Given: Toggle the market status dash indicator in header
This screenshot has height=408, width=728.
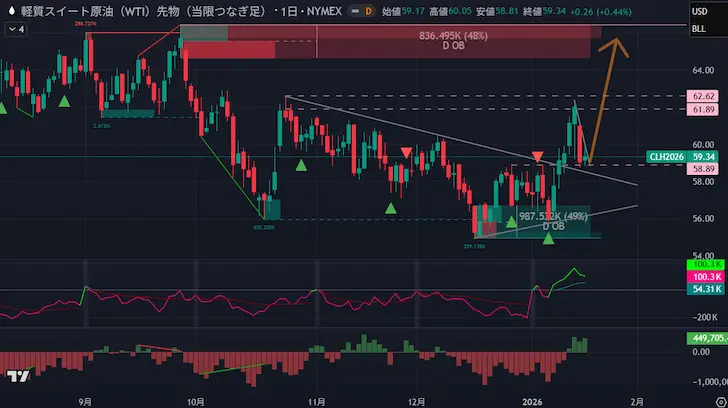Looking at the screenshot, I should point(346,10).
